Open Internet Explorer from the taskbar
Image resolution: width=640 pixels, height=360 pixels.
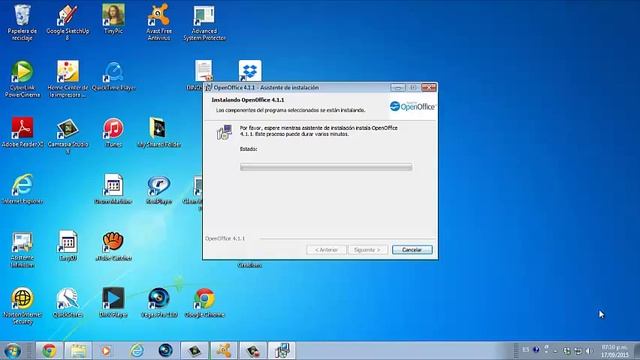click(136, 350)
